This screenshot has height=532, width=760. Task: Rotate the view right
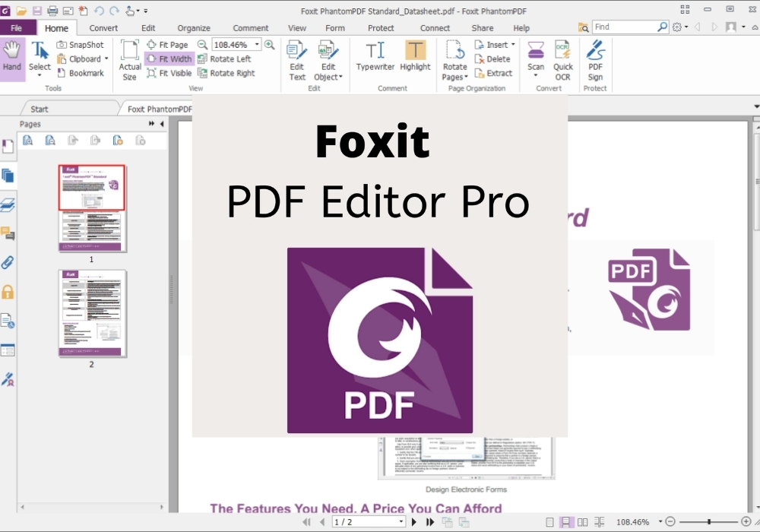[x=226, y=73]
